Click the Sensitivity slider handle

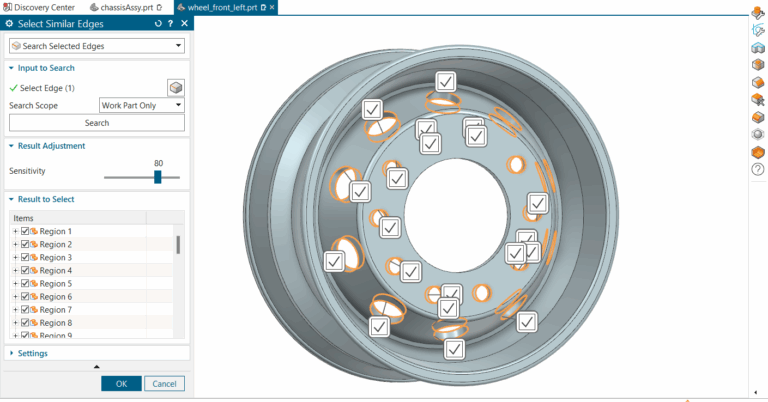(x=158, y=177)
